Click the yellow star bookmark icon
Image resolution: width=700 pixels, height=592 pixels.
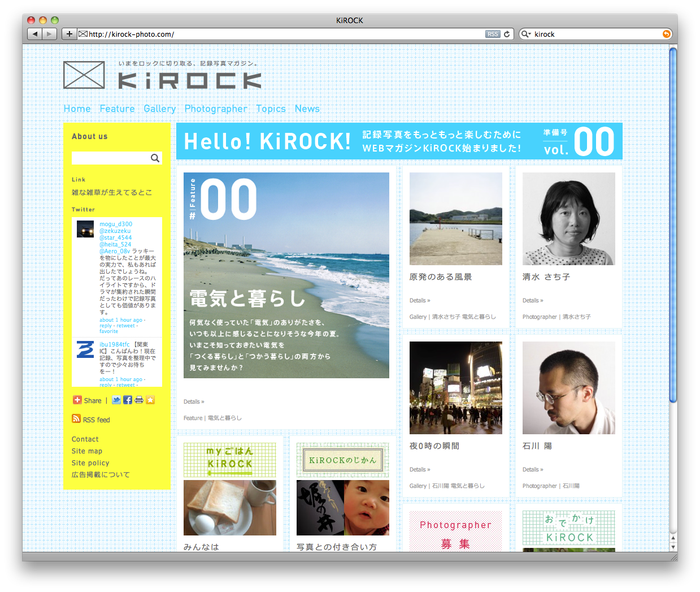pos(150,400)
